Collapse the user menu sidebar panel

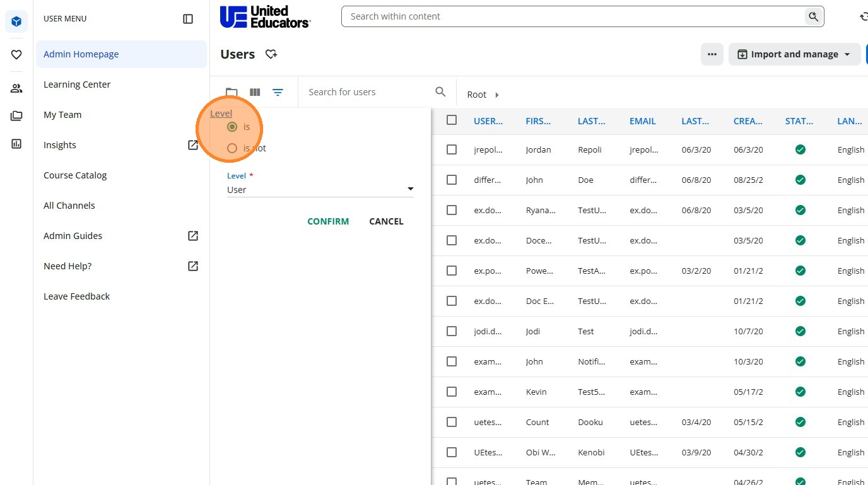pos(188,19)
